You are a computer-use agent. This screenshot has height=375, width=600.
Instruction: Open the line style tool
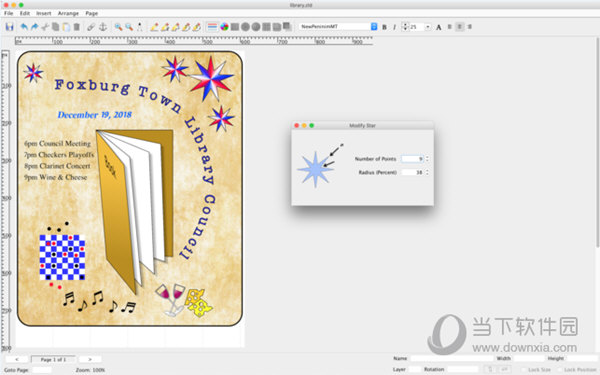point(212,27)
